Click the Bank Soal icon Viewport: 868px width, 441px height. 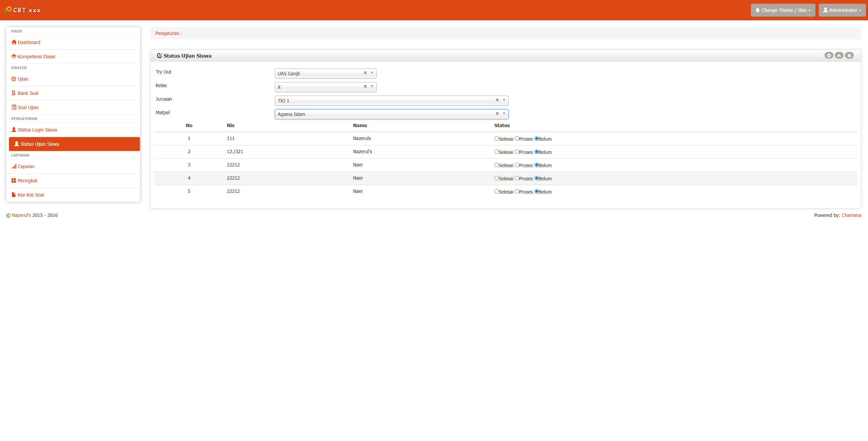(x=14, y=93)
